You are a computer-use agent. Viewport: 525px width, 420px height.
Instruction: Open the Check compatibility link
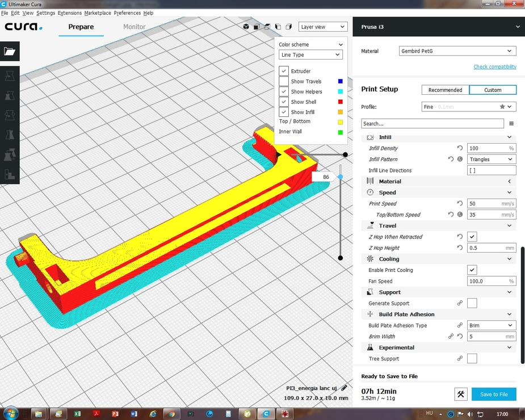tap(495, 67)
